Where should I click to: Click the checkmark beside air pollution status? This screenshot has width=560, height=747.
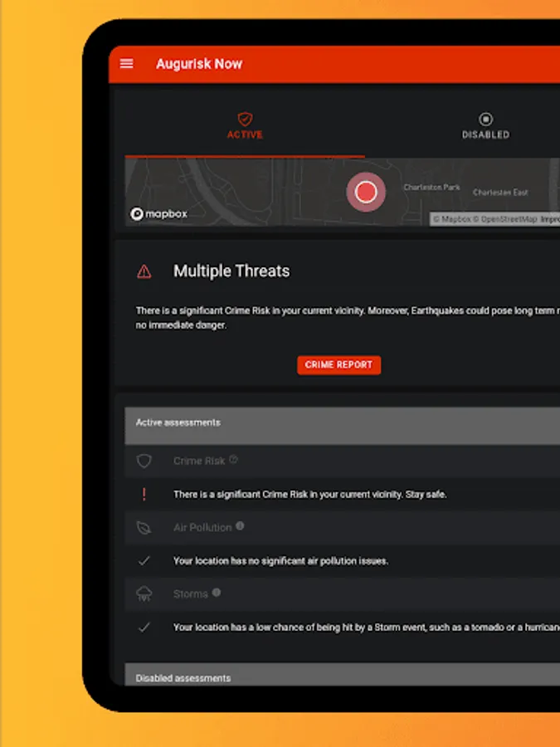point(144,561)
